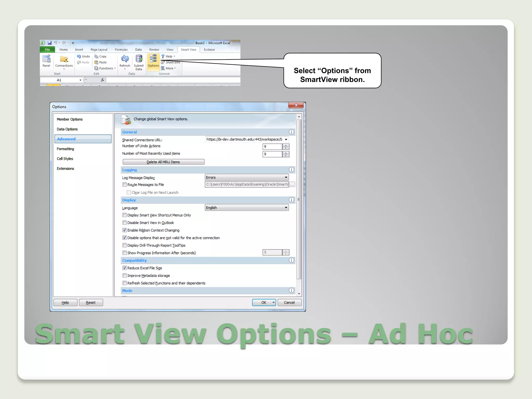
Task: Click the Undo icon in Edit group
Action: 79,56
